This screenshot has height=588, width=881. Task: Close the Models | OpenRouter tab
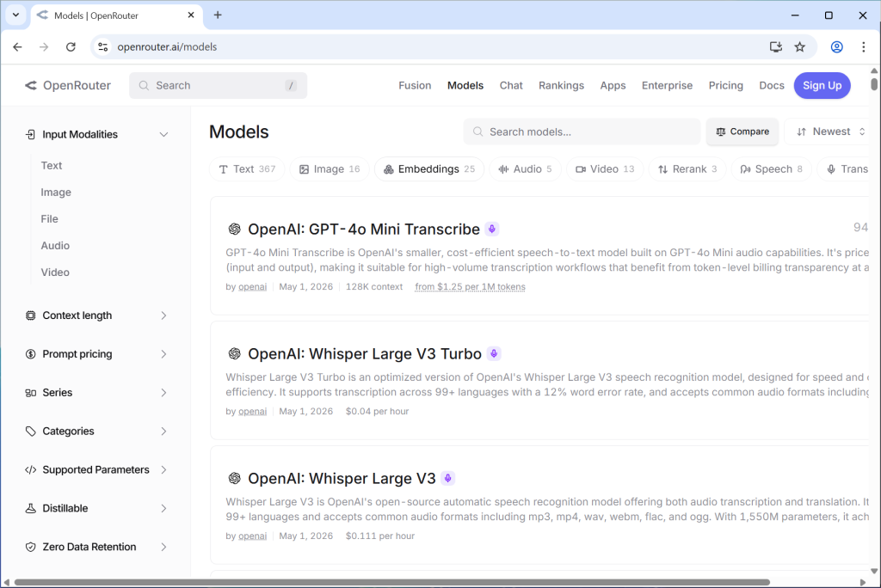(x=191, y=15)
